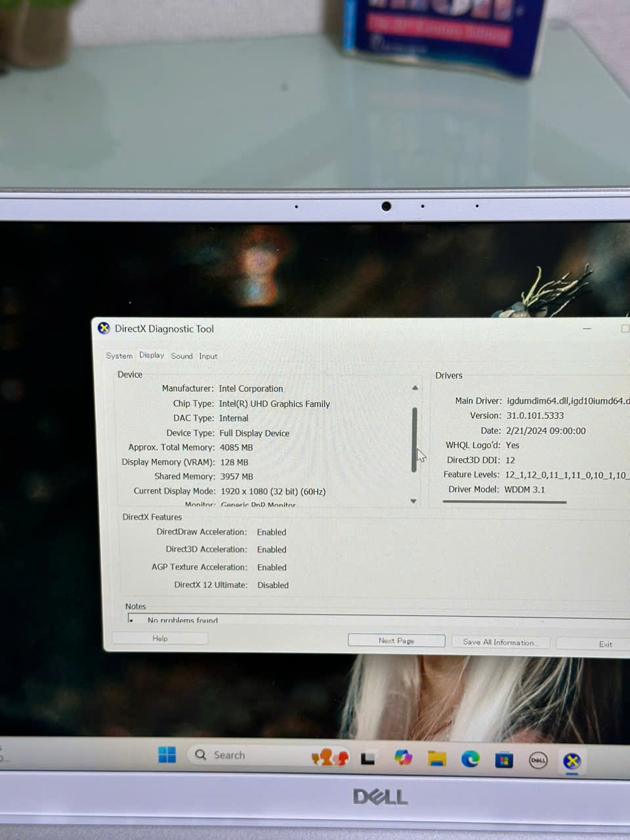
Task: Launch Copilot from the taskbar
Action: [403, 758]
